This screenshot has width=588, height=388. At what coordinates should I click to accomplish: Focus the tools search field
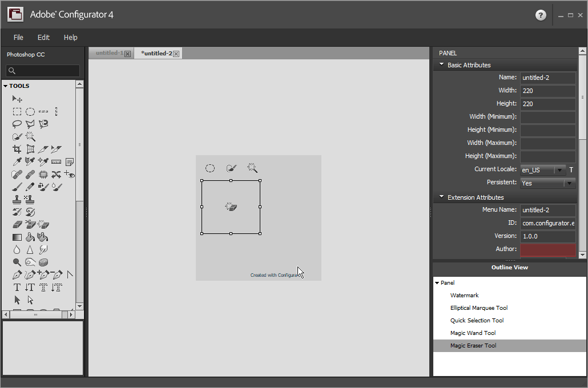click(x=43, y=71)
